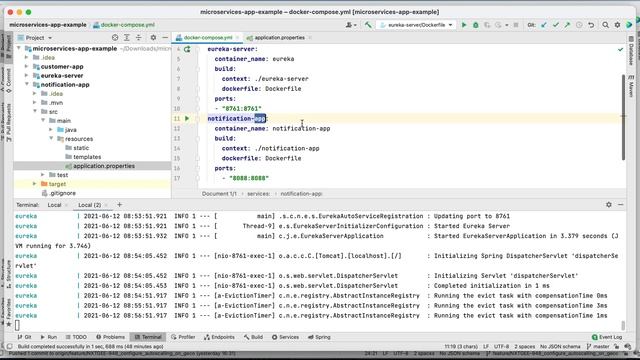Click the Git push arrow icon
The height and width of the screenshot is (360, 640).
point(567,25)
